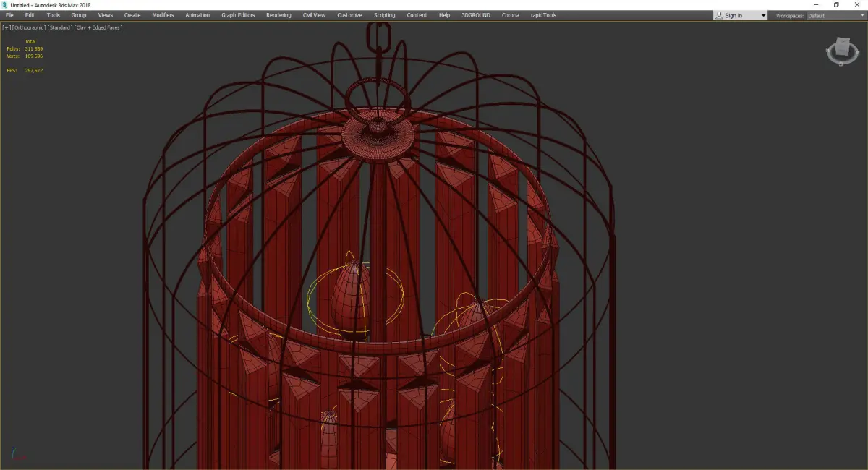Click the Clay + Edged Faces shading label
868x470 pixels.
click(98, 27)
